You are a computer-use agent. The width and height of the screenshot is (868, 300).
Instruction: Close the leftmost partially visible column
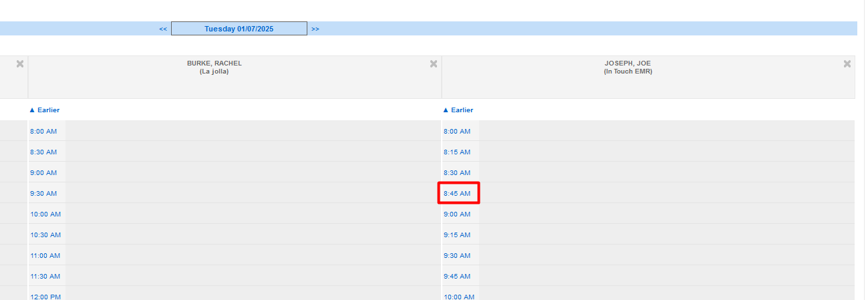20,64
